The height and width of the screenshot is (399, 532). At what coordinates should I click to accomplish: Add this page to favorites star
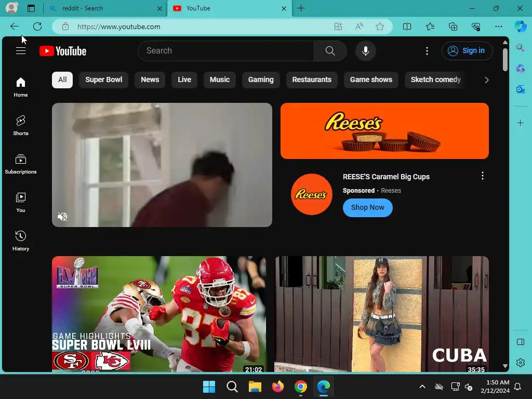pyautogui.click(x=380, y=26)
